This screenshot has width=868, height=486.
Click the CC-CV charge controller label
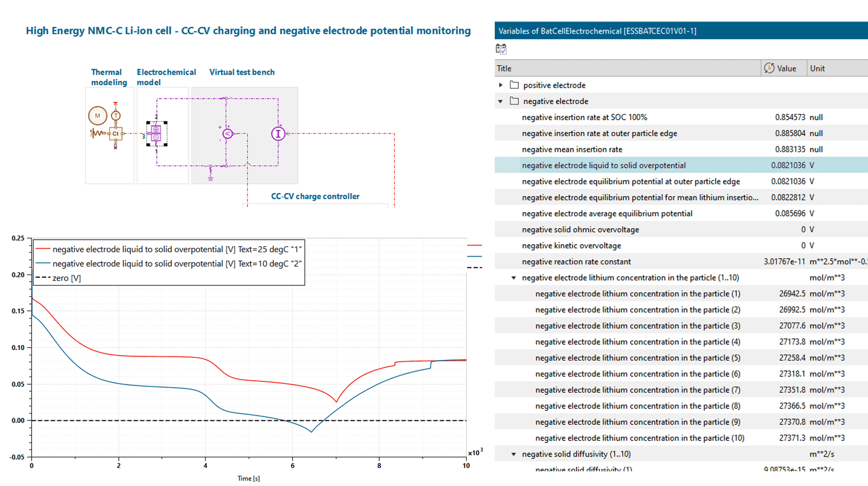tap(315, 196)
